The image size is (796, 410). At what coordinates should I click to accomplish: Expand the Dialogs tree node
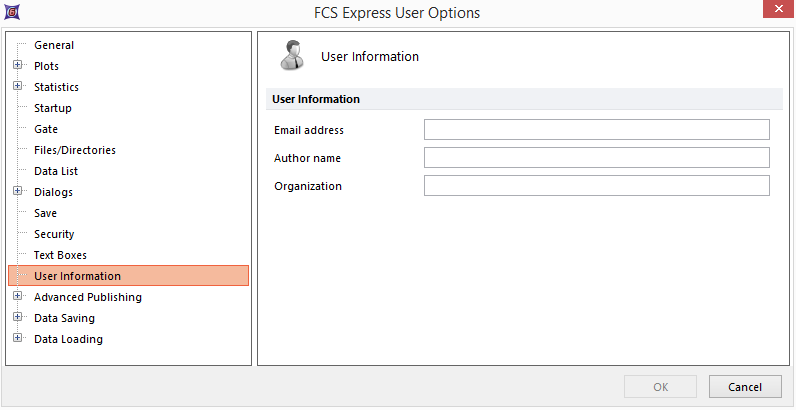pyautogui.click(x=17, y=192)
